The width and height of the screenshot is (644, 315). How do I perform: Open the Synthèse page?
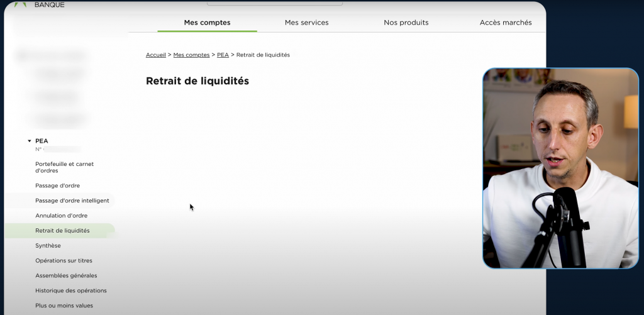[48, 246]
